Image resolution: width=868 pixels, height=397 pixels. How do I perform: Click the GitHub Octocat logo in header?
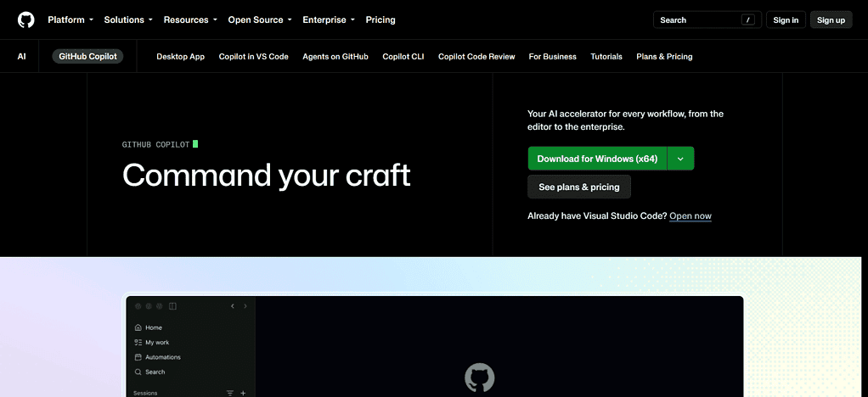click(26, 20)
